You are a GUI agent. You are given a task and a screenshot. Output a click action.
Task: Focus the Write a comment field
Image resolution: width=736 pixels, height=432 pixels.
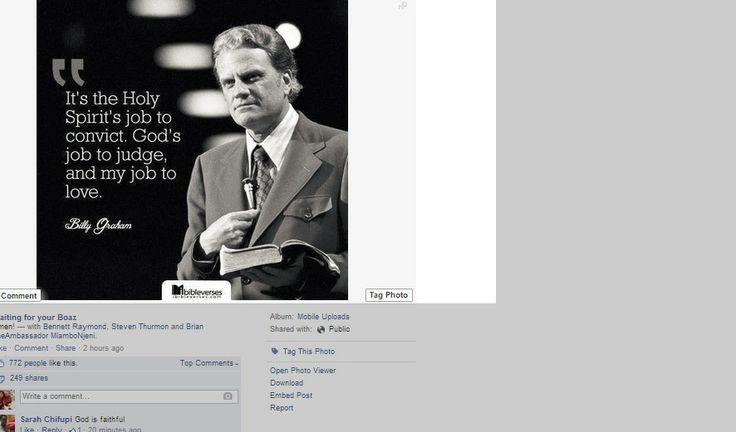point(129,396)
